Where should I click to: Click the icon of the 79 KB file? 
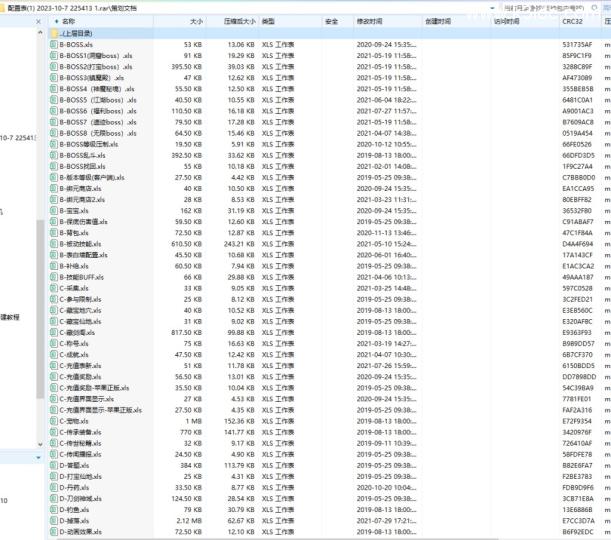[54, 510]
